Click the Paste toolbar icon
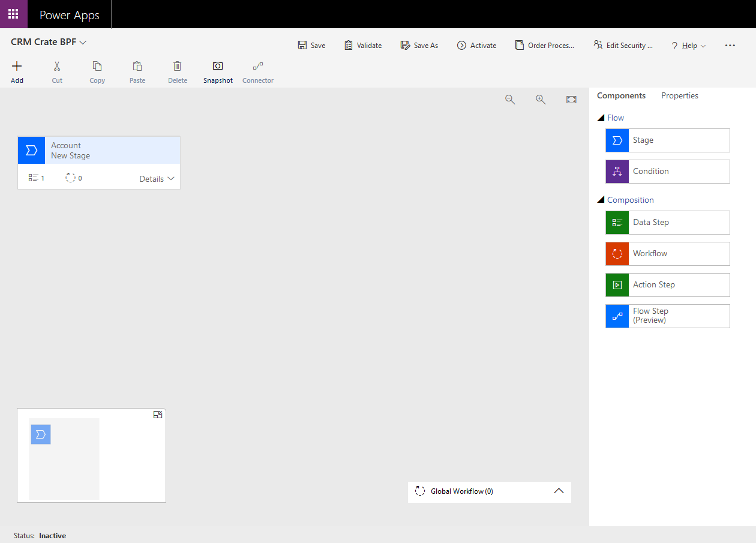The width and height of the screenshot is (756, 543). (x=137, y=71)
